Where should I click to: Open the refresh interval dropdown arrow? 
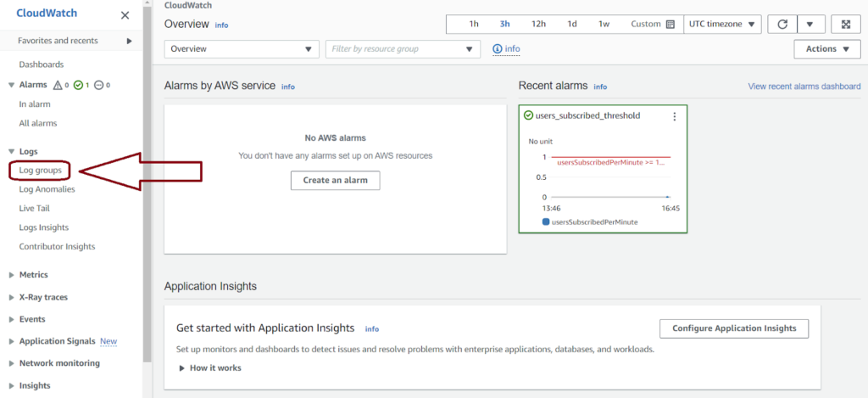tap(811, 25)
